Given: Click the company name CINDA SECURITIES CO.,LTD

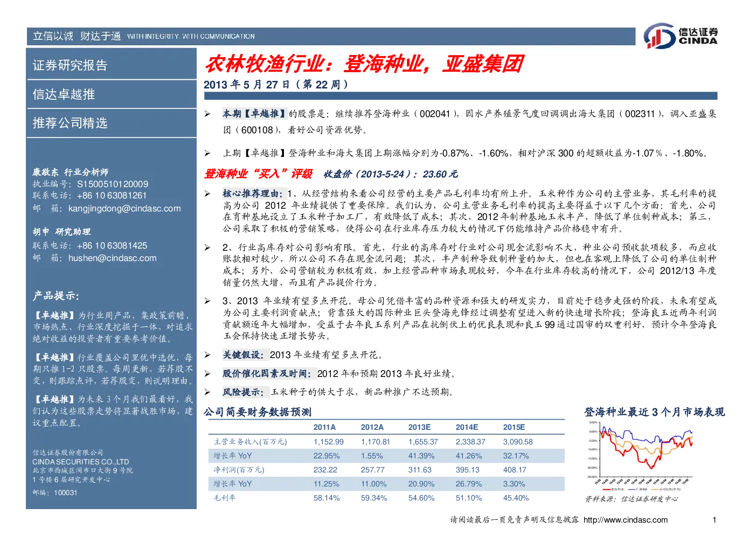Looking at the screenshot, I should (81, 462).
